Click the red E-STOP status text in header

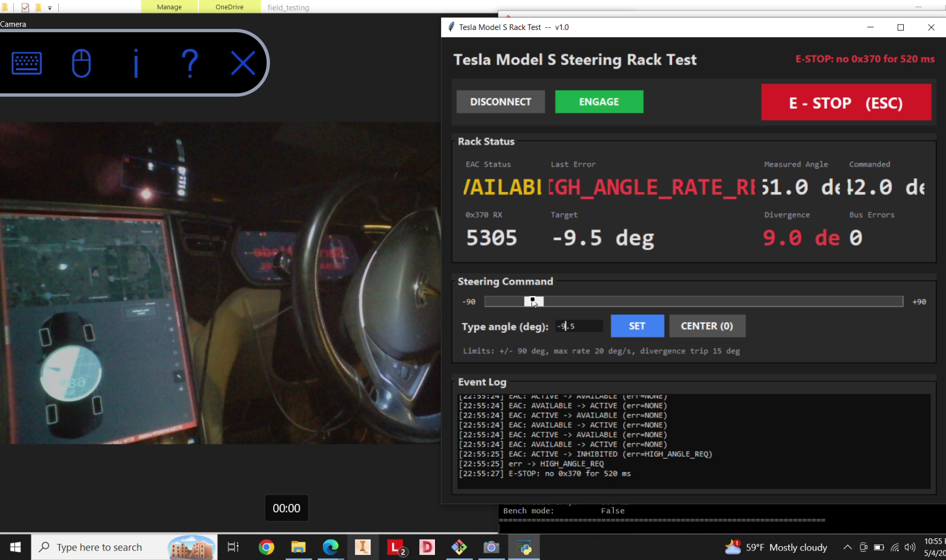pyautogui.click(x=865, y=59)
